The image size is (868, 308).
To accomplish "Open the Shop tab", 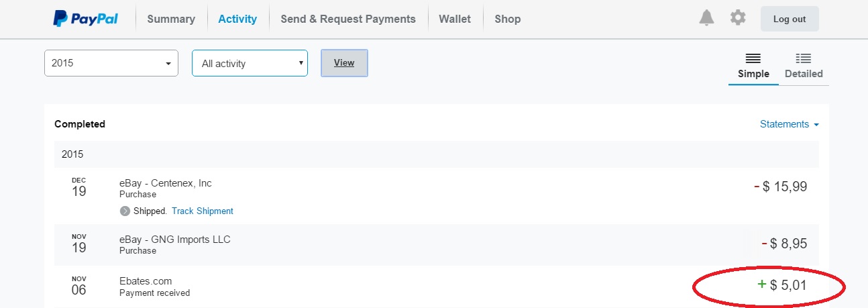I will tap(507, 19).
